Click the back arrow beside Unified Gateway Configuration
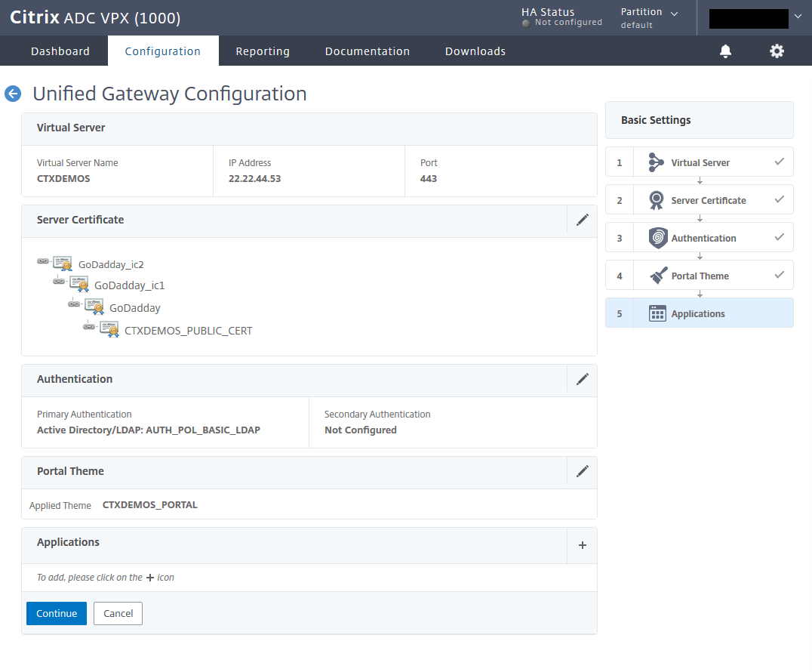Screen dimensions: 812x672 pos(12,94)
